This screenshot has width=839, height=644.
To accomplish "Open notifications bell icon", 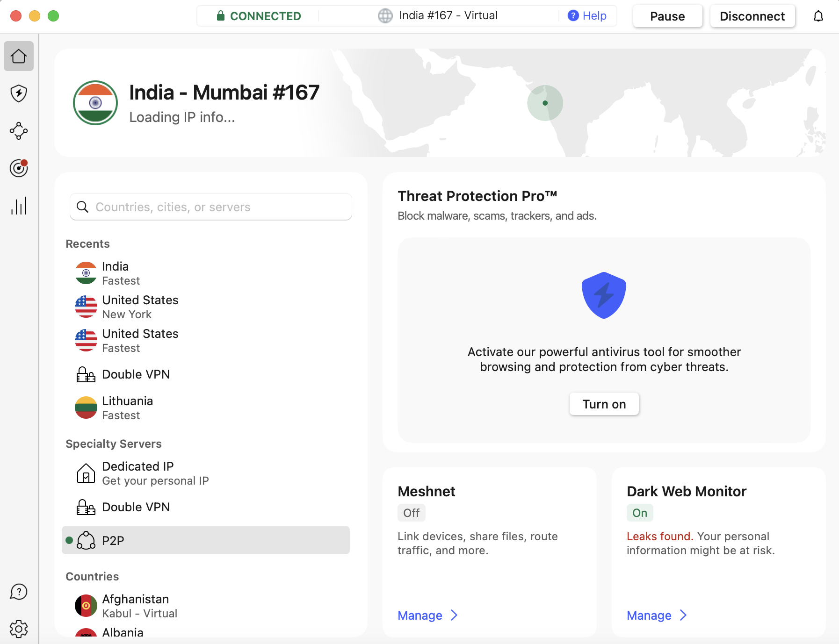I will [818, 16].
